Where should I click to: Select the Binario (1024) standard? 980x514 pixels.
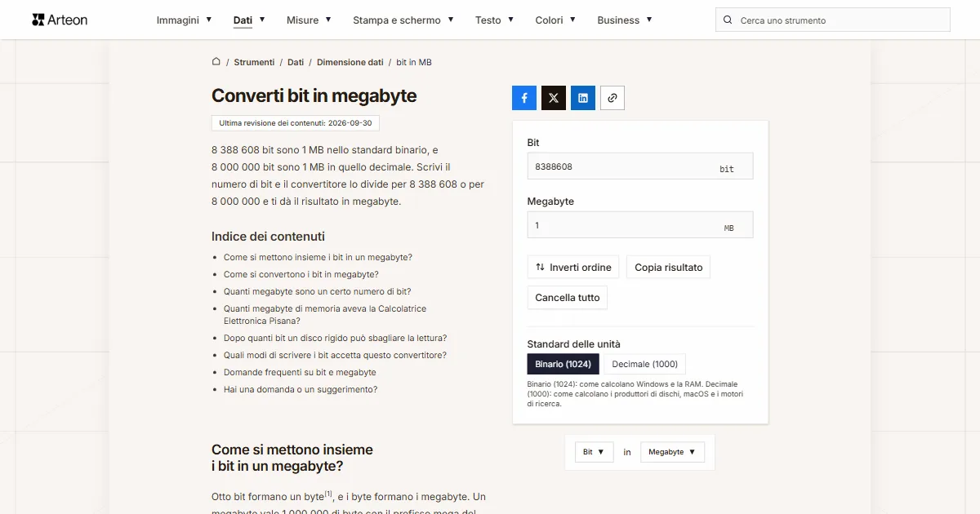[x=563, y=364]
